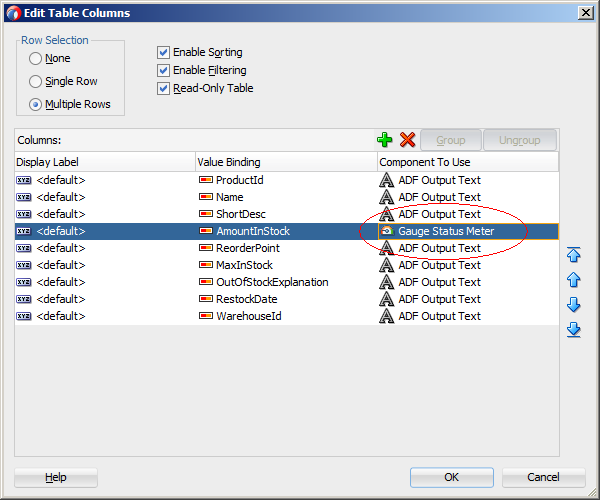Toggle the Read-Only Table checkbox

[163, 88]
